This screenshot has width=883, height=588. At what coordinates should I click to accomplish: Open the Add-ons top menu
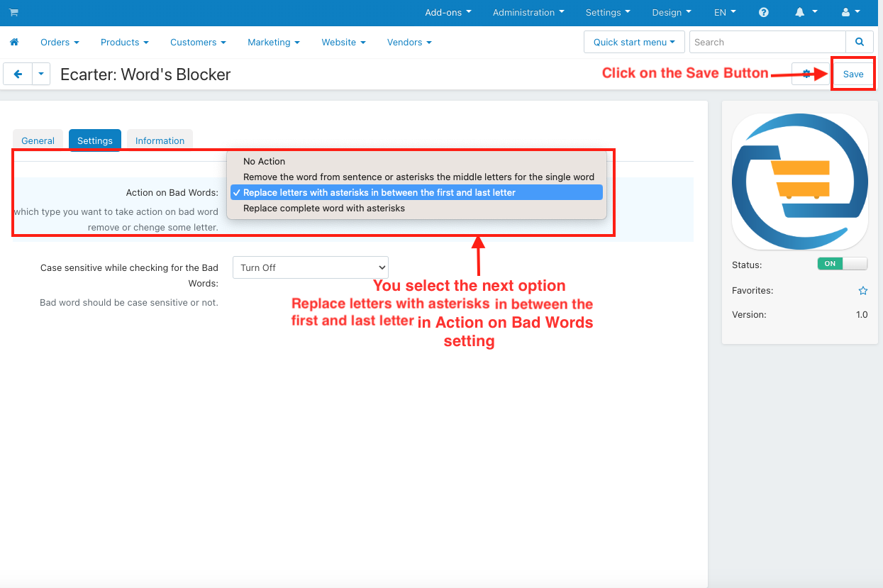pyautogui.click(x=448, y=12)
